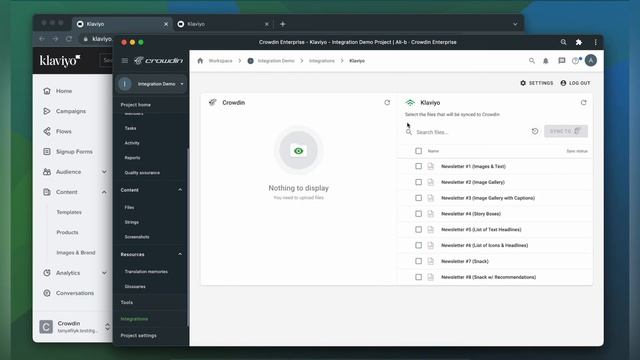The width and height of the screenshot is (640, 360).
Task: Click Analytics icon in Klaviyo sidebar
Action: pos(47,273)
